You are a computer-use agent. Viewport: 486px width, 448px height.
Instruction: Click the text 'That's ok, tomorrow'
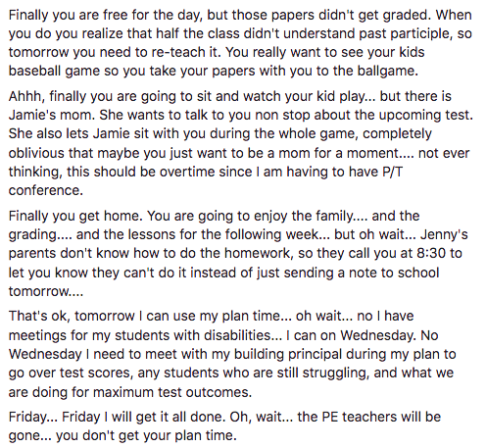click(72, 316)
